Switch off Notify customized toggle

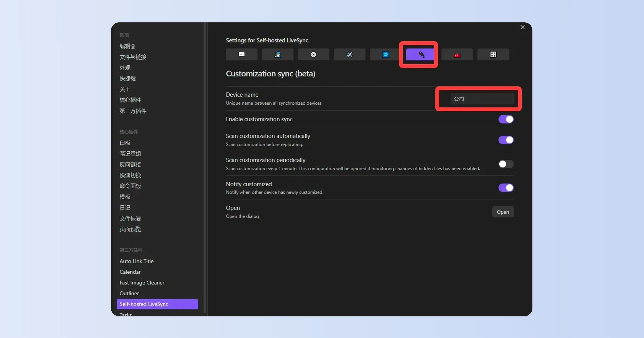tap(506, 188)
